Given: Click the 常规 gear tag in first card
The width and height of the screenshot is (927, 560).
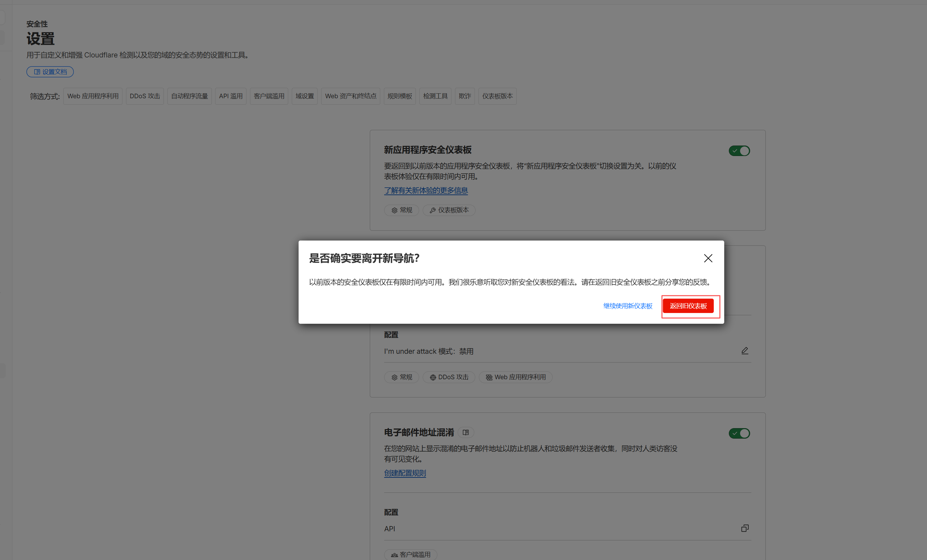Looking at the screenshot, I should tap(401, 210).
